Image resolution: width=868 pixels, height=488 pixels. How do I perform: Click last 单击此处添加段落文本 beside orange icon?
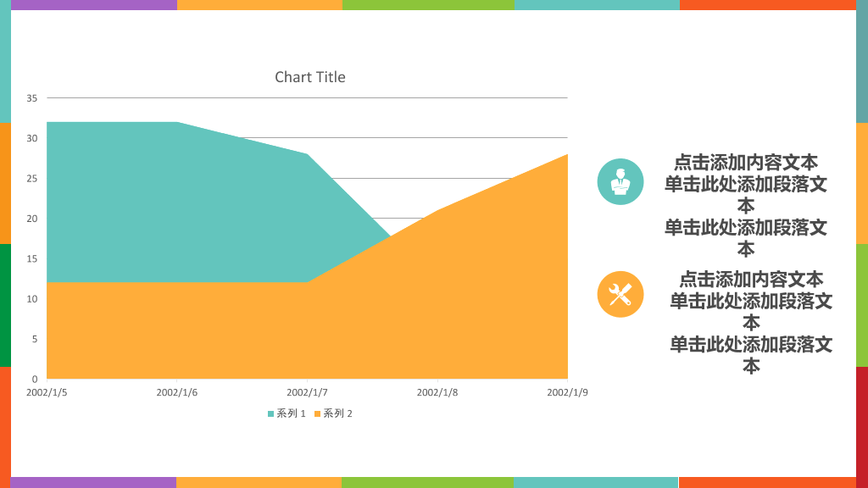click(751, 355)
